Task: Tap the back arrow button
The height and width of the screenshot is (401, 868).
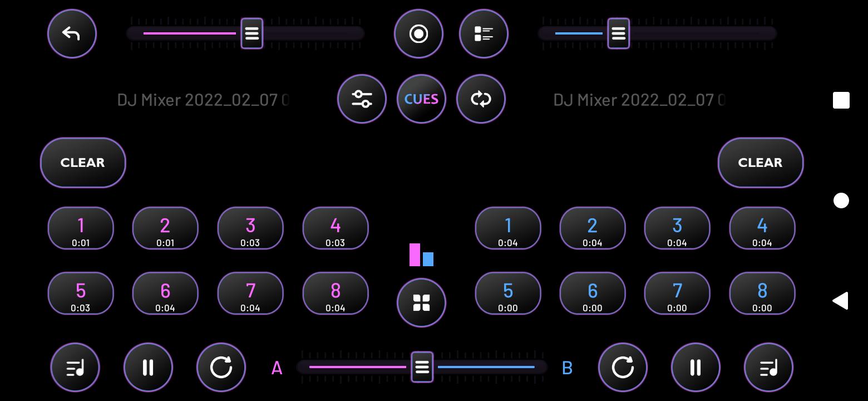Action: 72,33
